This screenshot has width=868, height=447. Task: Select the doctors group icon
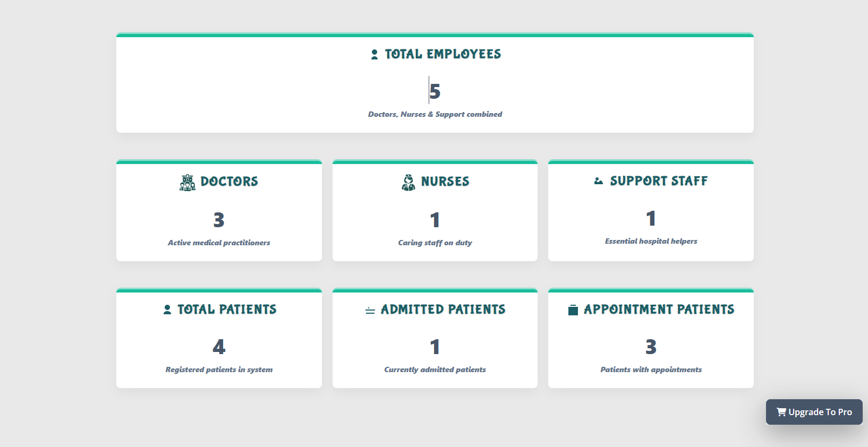tap(188, 182)
